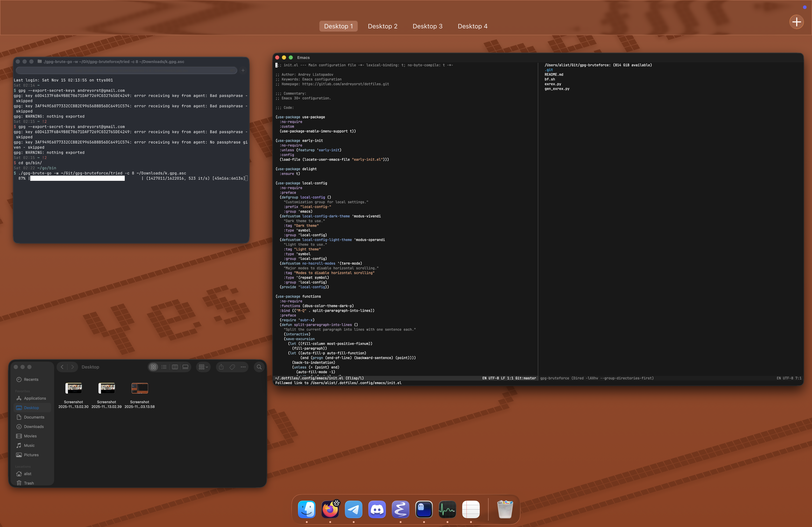Select icon view in Finder
Image resolution: width=812 pixels, height=527 pixels.
tap(154, 367)
